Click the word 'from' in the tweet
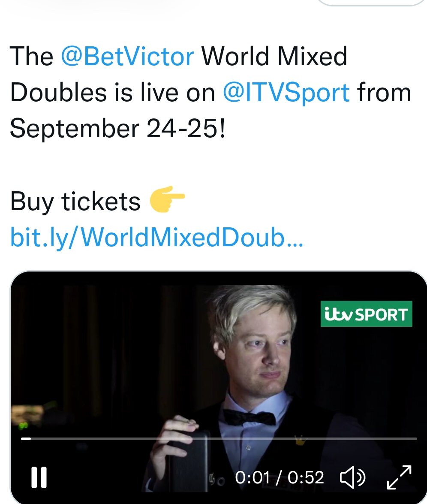Image resolution: width=427 pixels, height=504 pixels. pyautogui.click(x=384, y=93)
